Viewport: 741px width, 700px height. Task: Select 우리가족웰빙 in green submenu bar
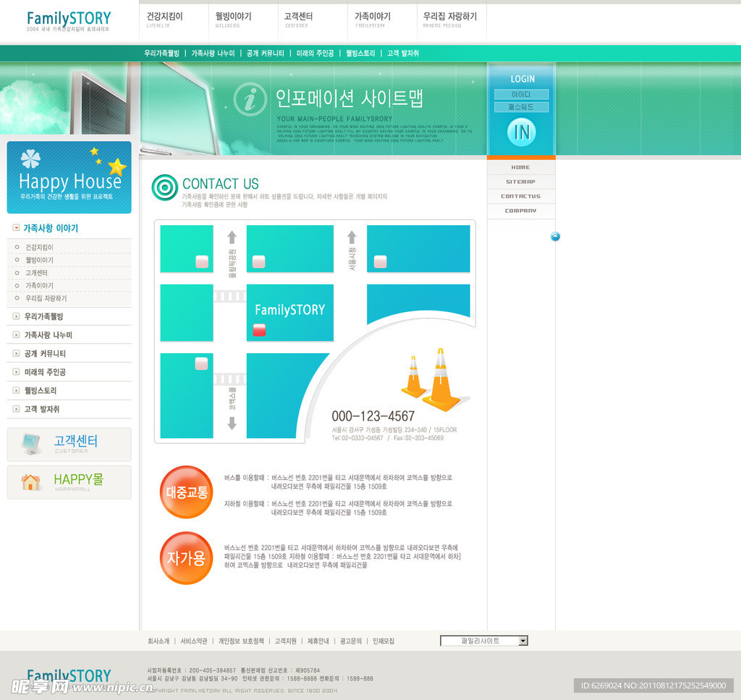[x=161, y=54]
